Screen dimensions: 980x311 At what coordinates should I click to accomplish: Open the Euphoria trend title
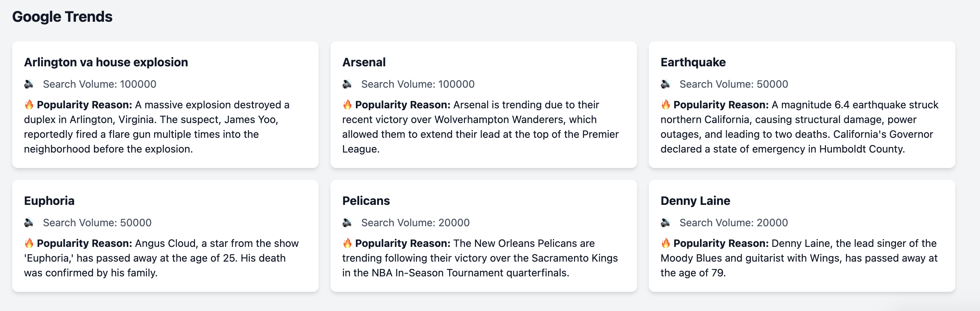click(x=49, y=200)
